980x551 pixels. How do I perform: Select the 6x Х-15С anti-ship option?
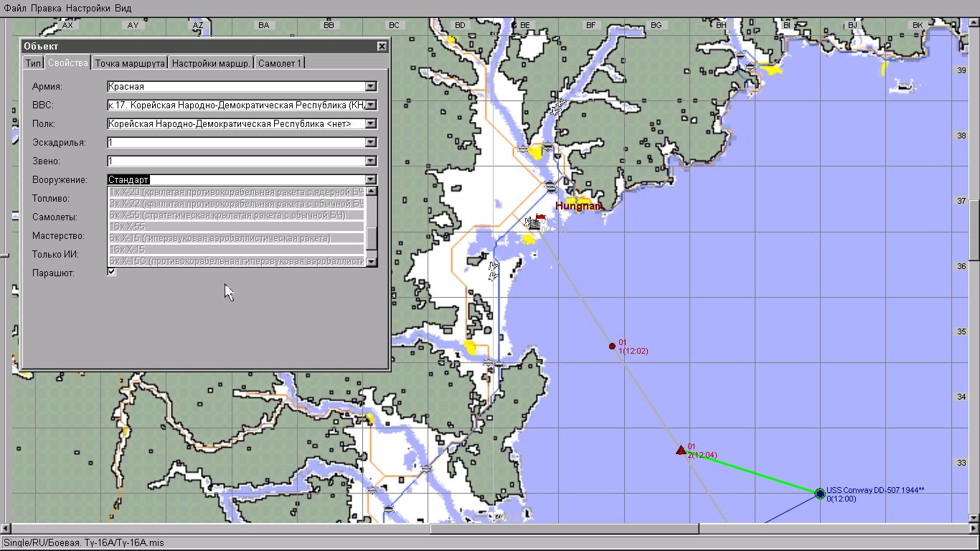coord(237,261)
